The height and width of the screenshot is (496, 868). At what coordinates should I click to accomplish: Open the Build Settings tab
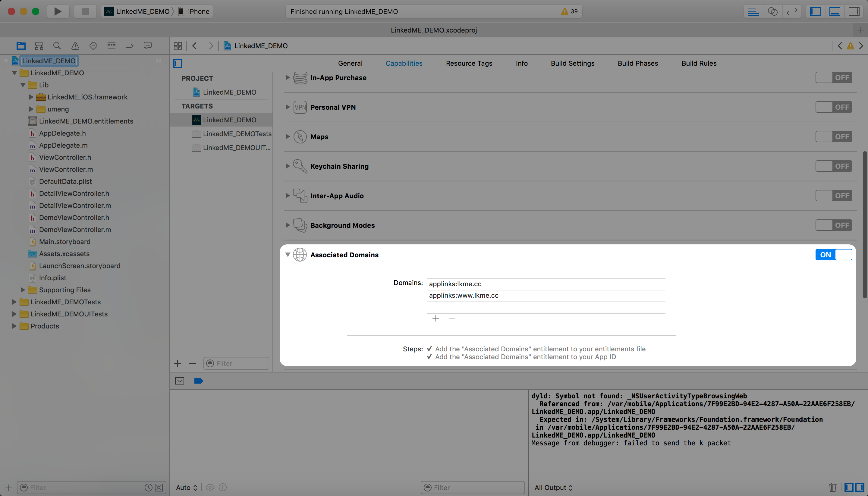point(572,63)
